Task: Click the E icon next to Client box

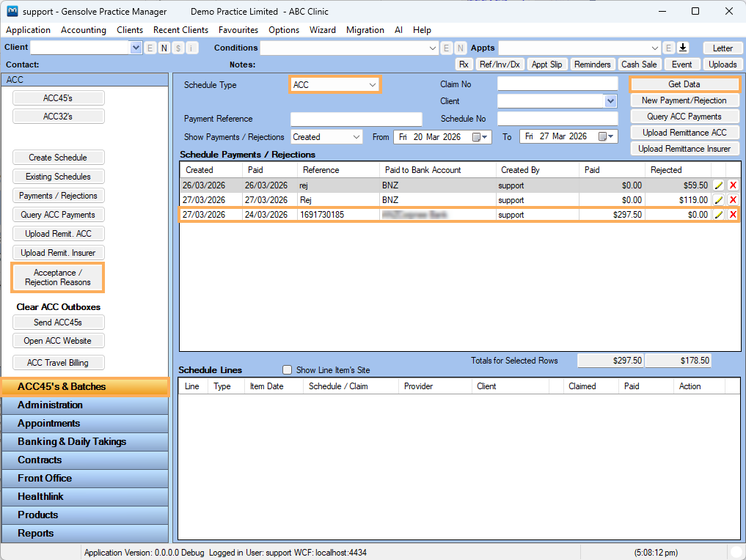Action: click(x=150, y=48)
